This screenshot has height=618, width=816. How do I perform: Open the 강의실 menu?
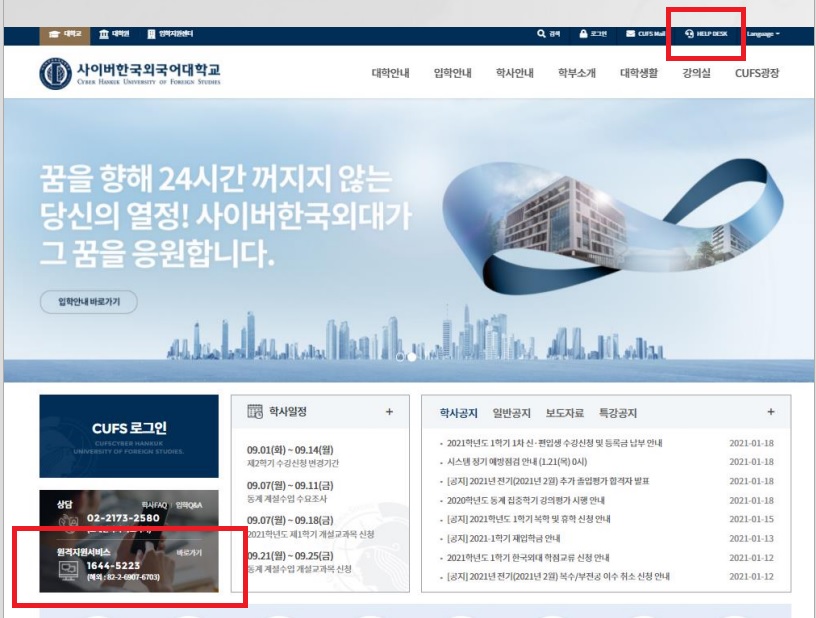pos(696,73)
